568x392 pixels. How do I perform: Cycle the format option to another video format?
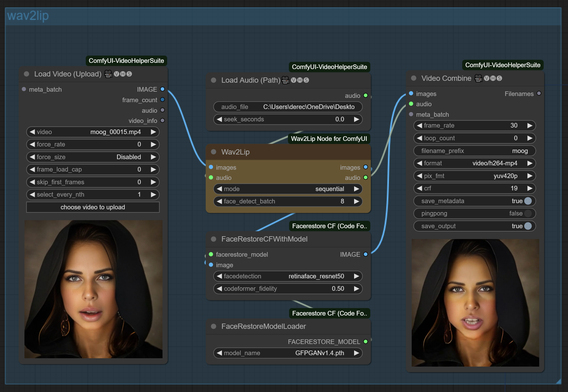pos(530,163)
